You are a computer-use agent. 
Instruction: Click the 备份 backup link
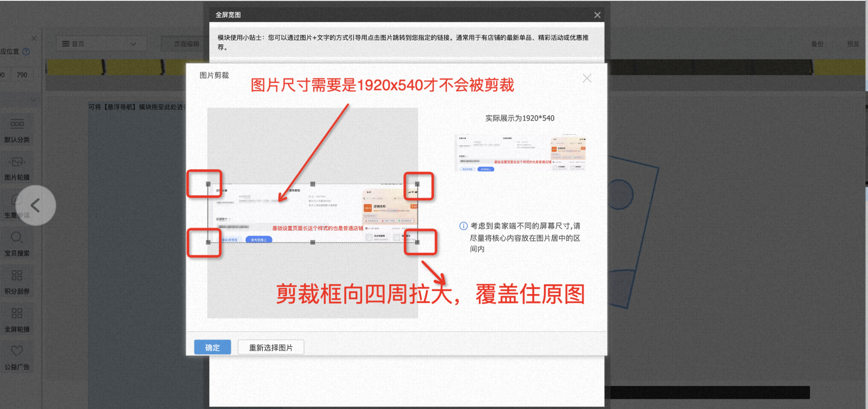pyautogui.click(x=817, y=44)
